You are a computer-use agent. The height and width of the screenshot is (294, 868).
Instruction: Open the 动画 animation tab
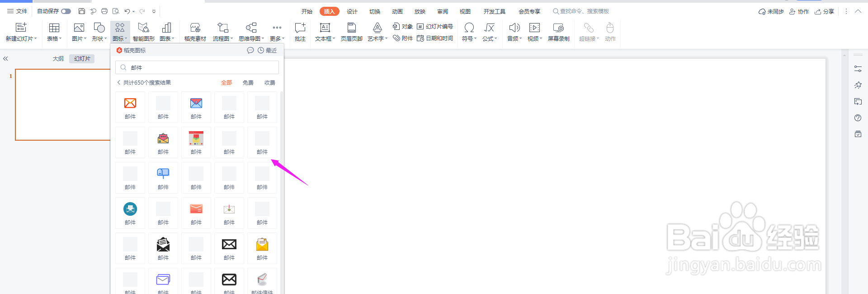point(397,11)
